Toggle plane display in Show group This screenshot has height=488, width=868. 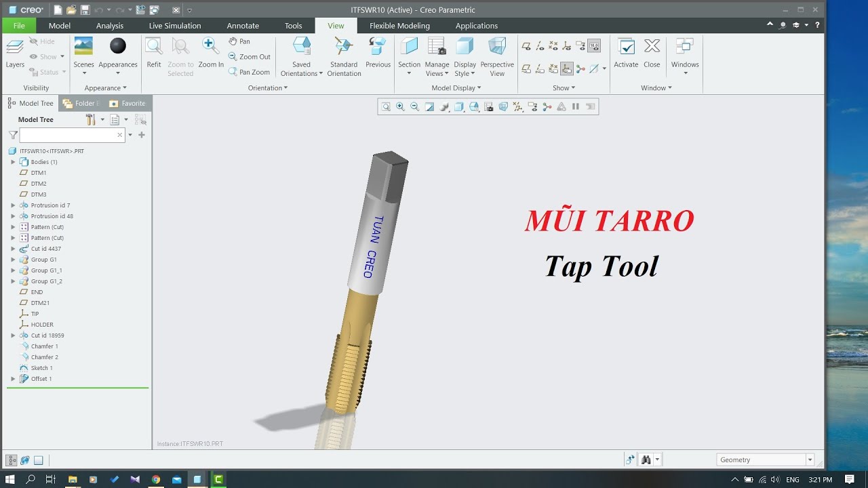[x=526, y=46]
